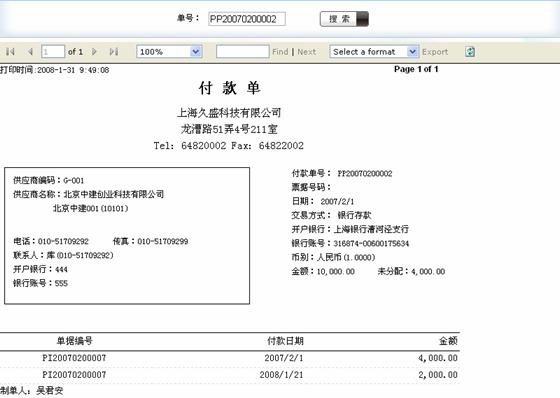
Task: Select 未分配 4,000.00 value
Action: (428, 272)
